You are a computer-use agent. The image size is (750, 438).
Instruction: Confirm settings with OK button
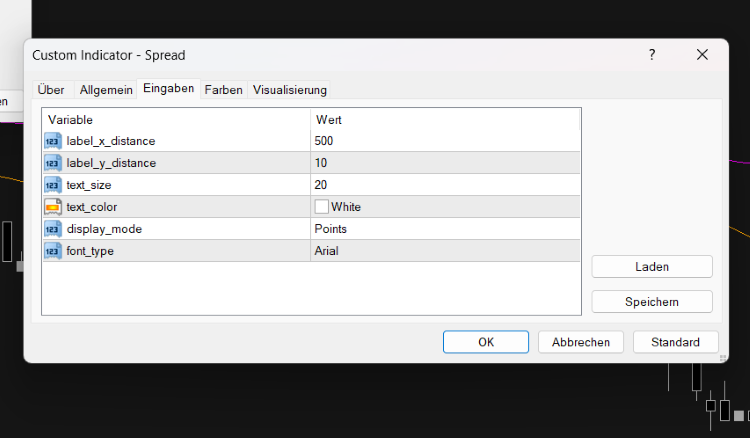[x=486, y=342]
